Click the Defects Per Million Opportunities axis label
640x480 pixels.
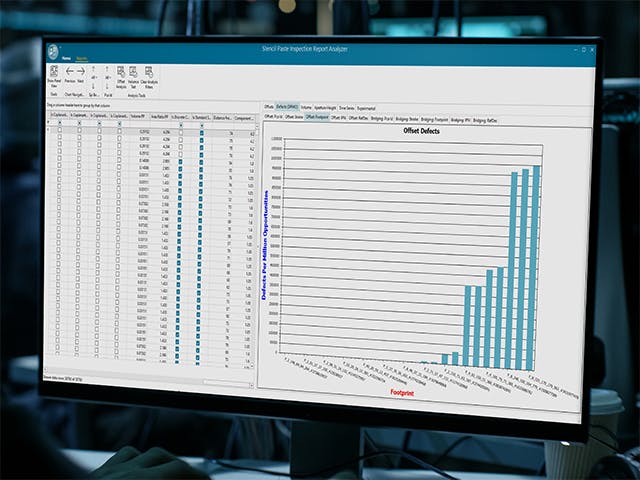pyautogui.click(x=265, y=245)
